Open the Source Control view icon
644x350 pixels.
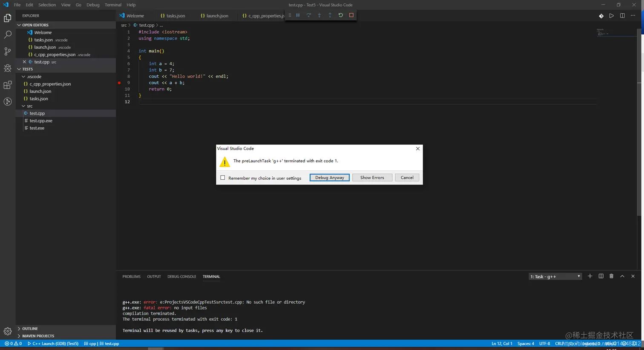click(8, 52)
